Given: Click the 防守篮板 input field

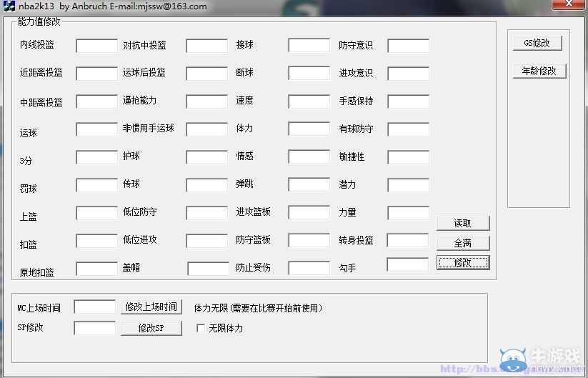Looking at the screenshot, I should pos(309,240).
